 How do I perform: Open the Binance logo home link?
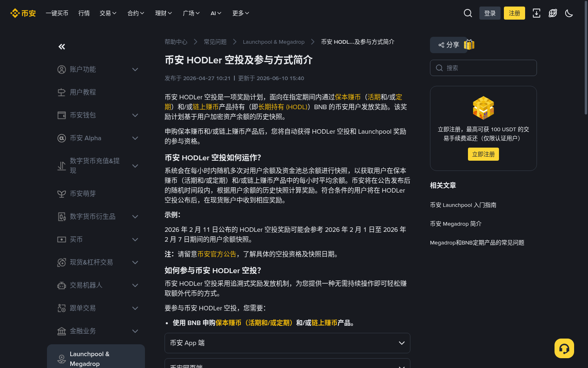pos(23,13)
